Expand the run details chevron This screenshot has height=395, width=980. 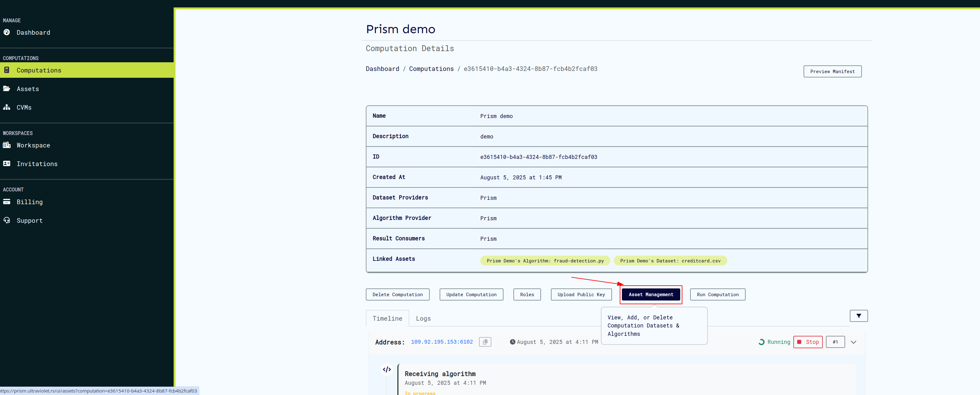pyautogui.click(x=853, y=342)
